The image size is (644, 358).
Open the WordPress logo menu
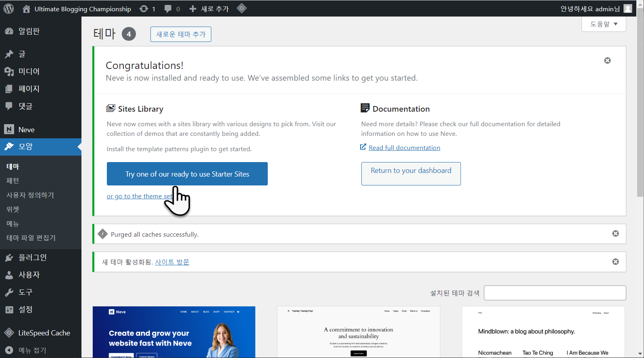click(8, 8)
